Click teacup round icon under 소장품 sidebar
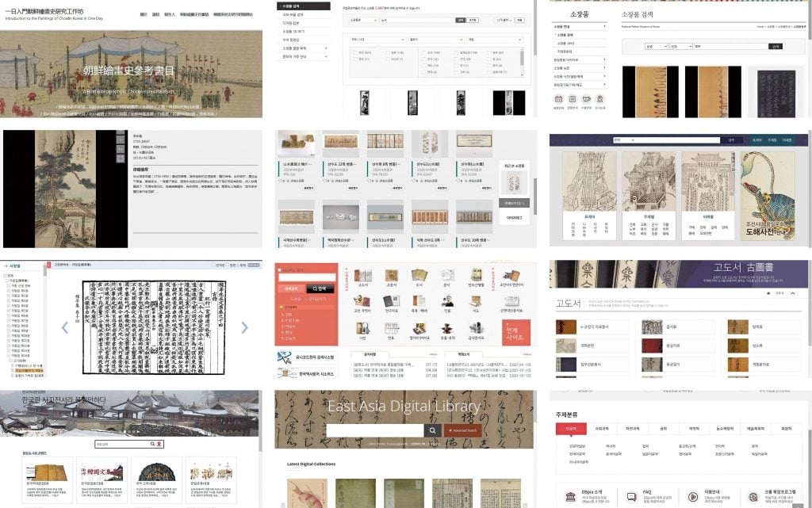 (586, 99)
